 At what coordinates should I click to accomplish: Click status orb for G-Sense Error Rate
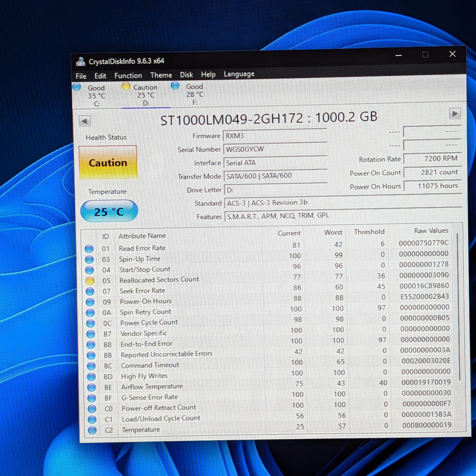point(92,398)
